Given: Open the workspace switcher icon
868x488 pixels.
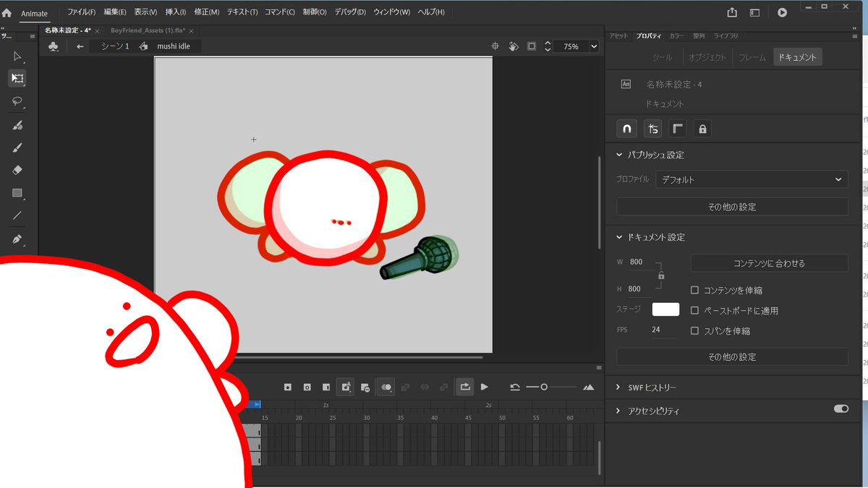Looking at the screenshot, I should pos(754,12).
